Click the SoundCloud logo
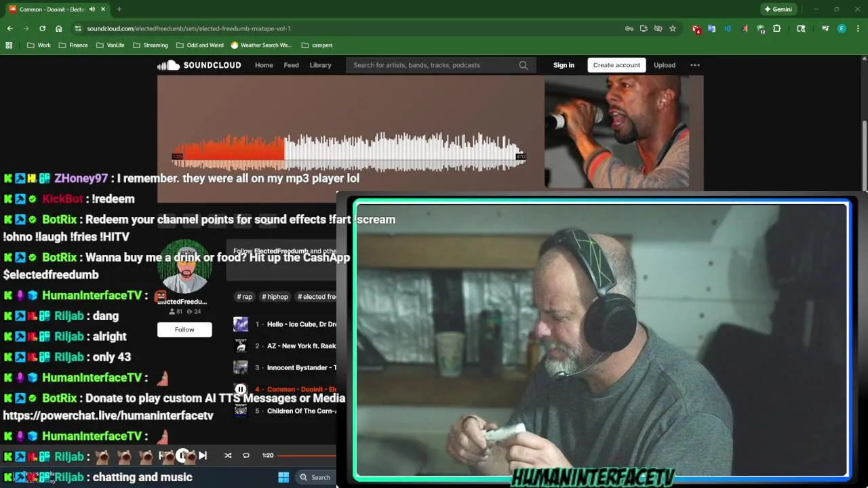The image size is (868, 488). [x=199, y=65]
